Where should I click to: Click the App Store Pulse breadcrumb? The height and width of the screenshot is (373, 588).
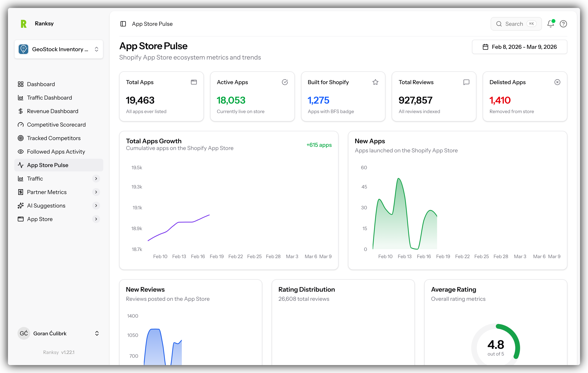tap(152, 24)
